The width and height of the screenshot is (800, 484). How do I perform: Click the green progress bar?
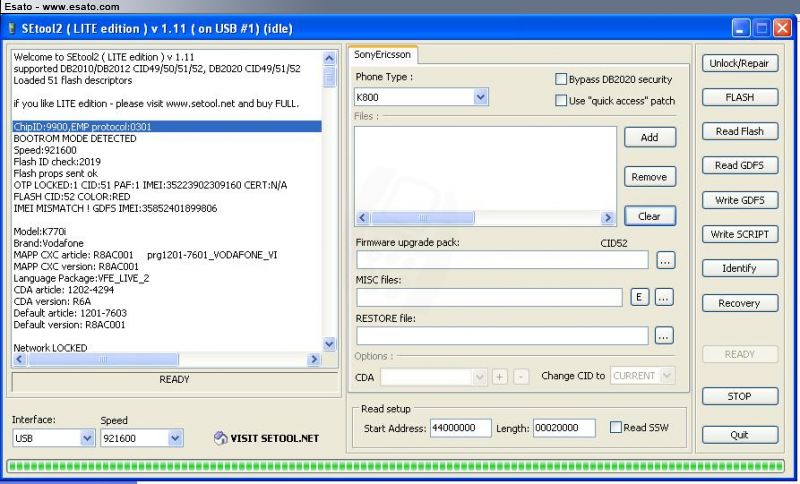pos(395,466)
